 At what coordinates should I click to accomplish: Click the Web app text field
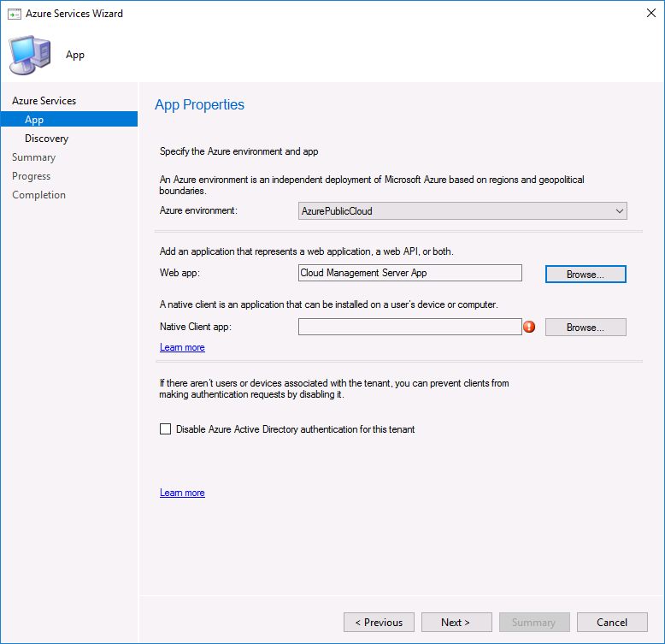pyautogui.click(x=410, y=273)
